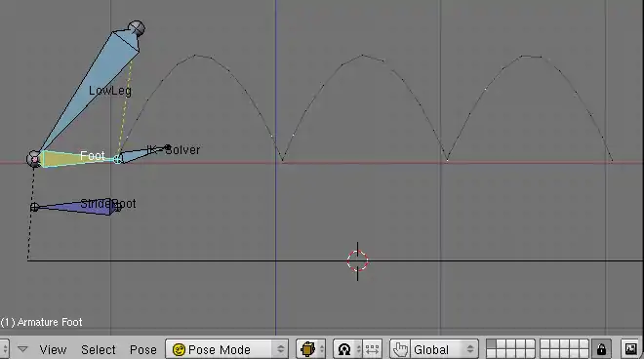644x359 pixels.
Task: Open the Pose menu
Action: pyautogui.click(x=142, y=349)
